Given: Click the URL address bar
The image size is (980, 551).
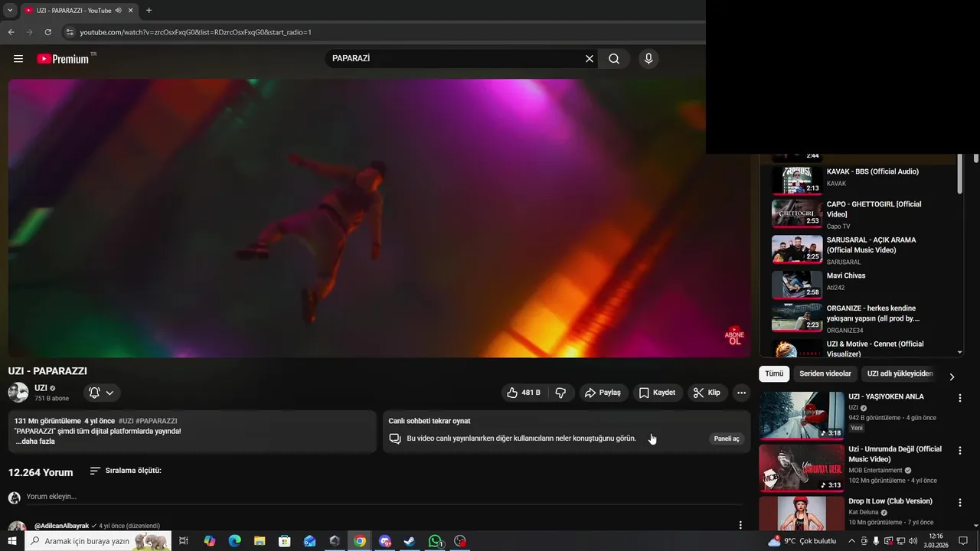Looking at the screenshot, I should point(383,32).
